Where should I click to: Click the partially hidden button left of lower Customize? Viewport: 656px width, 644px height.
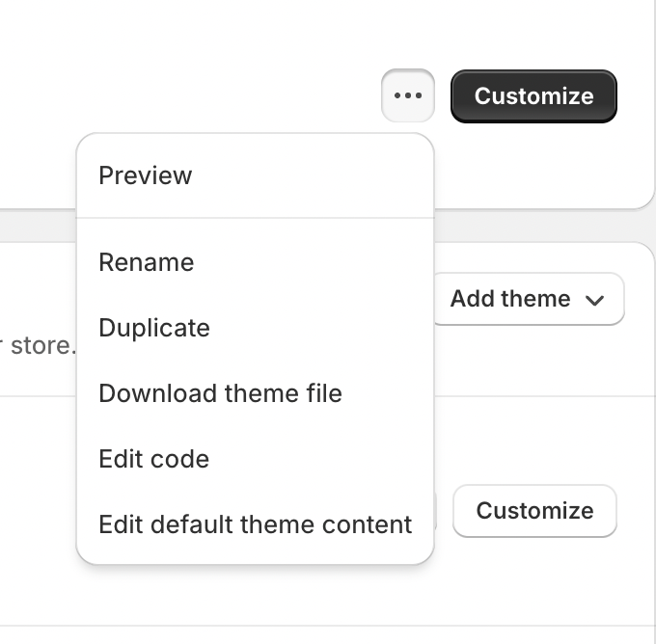[x=435, y=511]
